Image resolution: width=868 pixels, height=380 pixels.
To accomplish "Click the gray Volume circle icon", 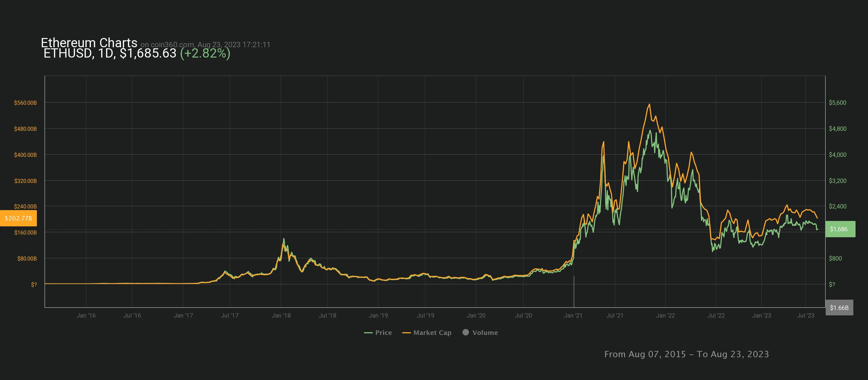I will point(466,332).
